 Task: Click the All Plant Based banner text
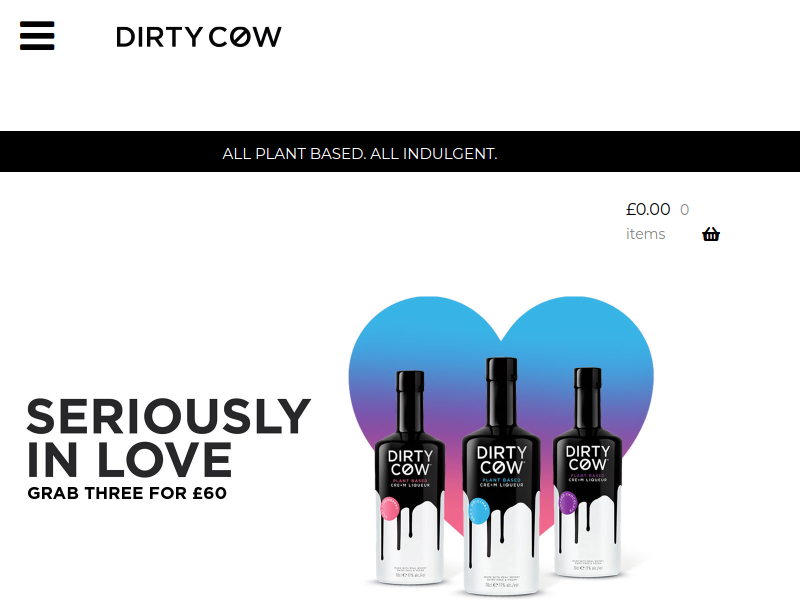pyautogui.click(x=360, y=154)
